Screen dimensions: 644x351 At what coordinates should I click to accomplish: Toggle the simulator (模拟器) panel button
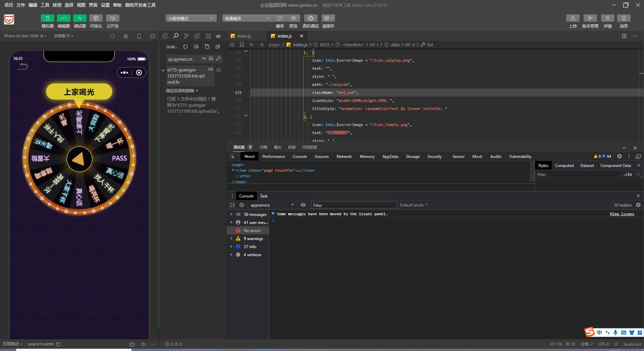click(x=47, y=18)
